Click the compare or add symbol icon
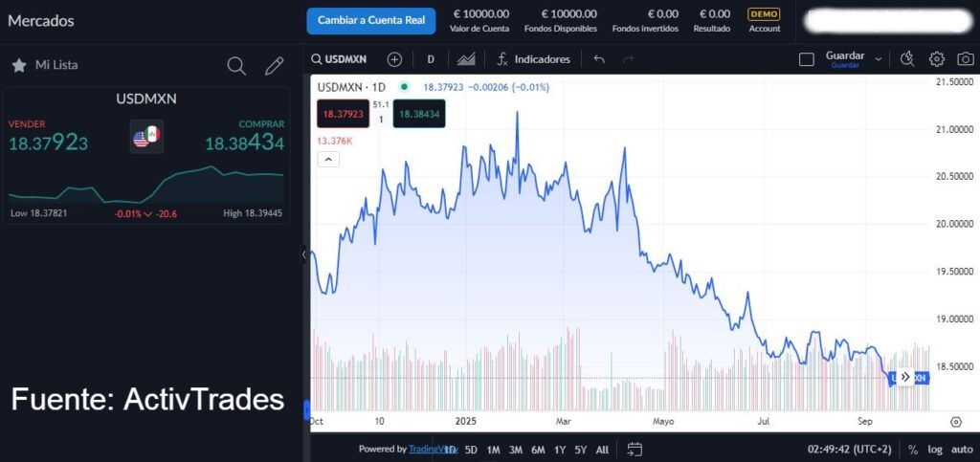Viewport: 980px width, 462px height. (394, 59)
